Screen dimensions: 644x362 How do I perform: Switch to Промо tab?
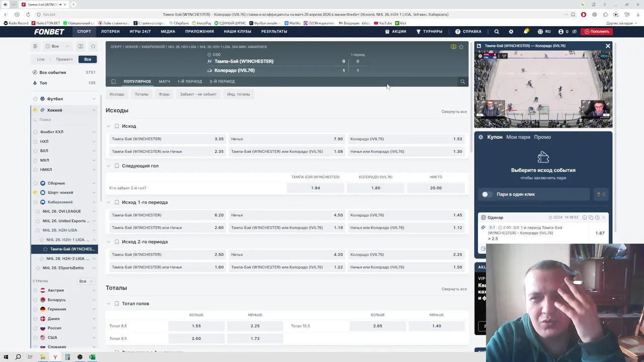tap(542, 137)
